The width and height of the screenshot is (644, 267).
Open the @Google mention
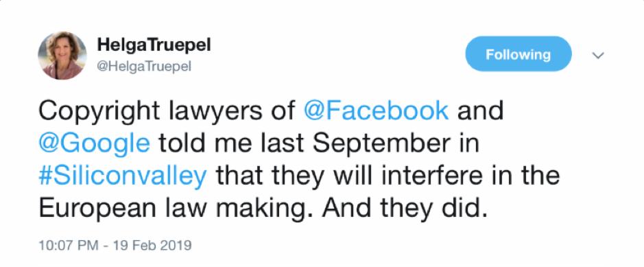pos(95,143)
